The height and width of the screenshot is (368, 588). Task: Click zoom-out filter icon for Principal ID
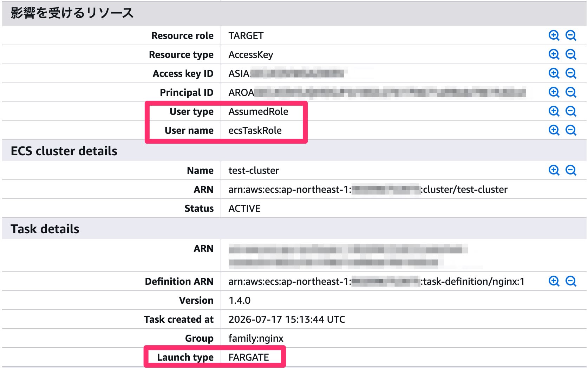(x=571, y=92)
